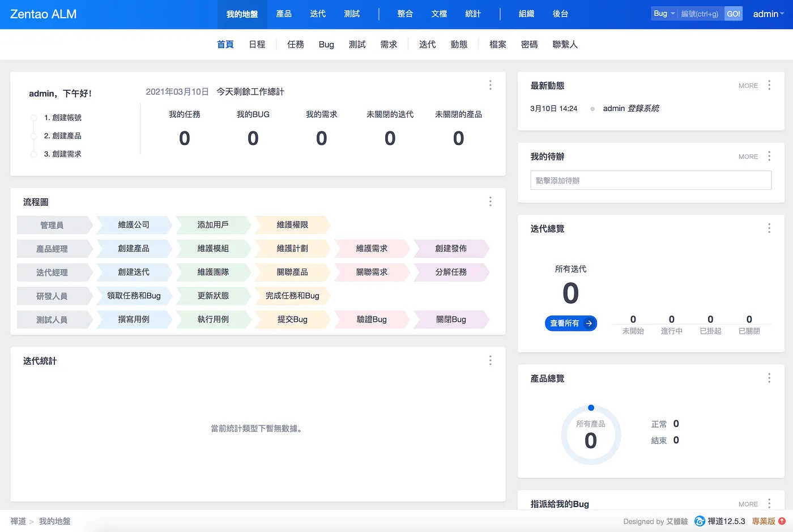Click the 1. 創建帳號 guide step
This screenshot has width=793, height=532.
pos(63,117)
